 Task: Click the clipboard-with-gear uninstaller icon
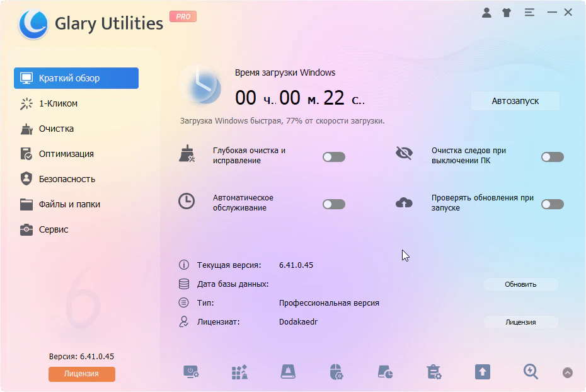434,372
